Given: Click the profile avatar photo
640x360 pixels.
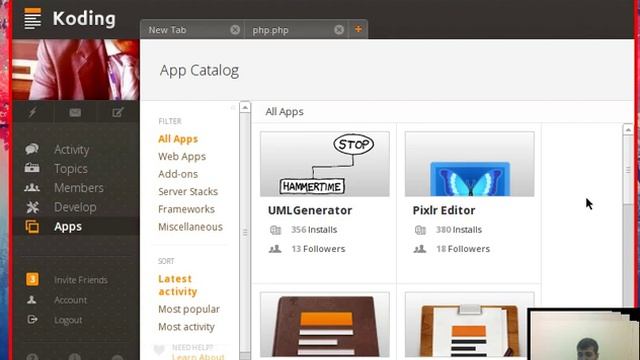Looking at the screenshot, I should pos(76,70).
